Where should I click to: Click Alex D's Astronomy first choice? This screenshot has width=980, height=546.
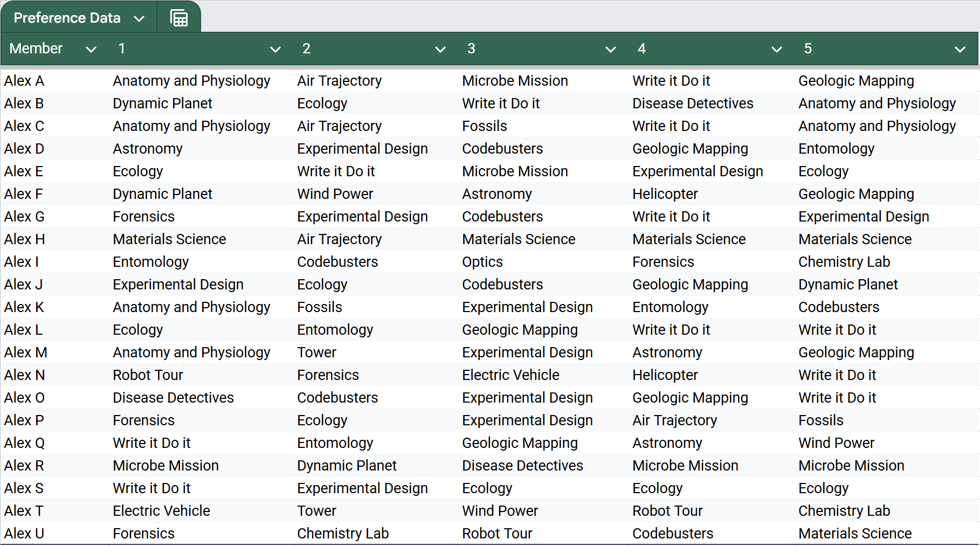click(x=148, y=148)
